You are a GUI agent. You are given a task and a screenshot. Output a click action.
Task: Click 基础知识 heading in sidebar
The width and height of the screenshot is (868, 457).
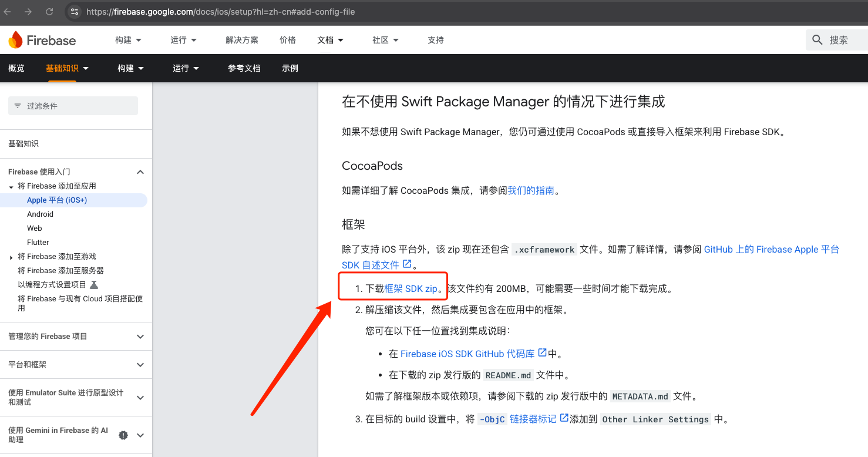[x=23, y=144]
